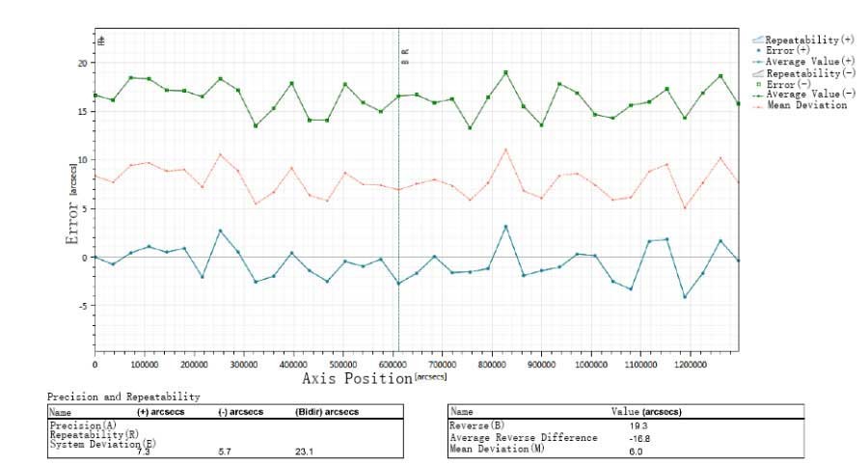Select the vertical cursor line label near 600000
Image resolution: width=868 pixels, height=465 pixels.
point(405,56)
